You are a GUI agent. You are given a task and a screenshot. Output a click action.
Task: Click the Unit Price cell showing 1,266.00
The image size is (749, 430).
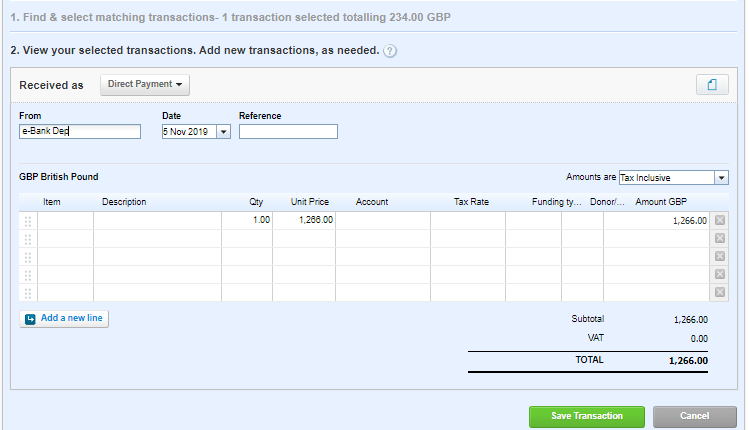click(x=304, y=221)
